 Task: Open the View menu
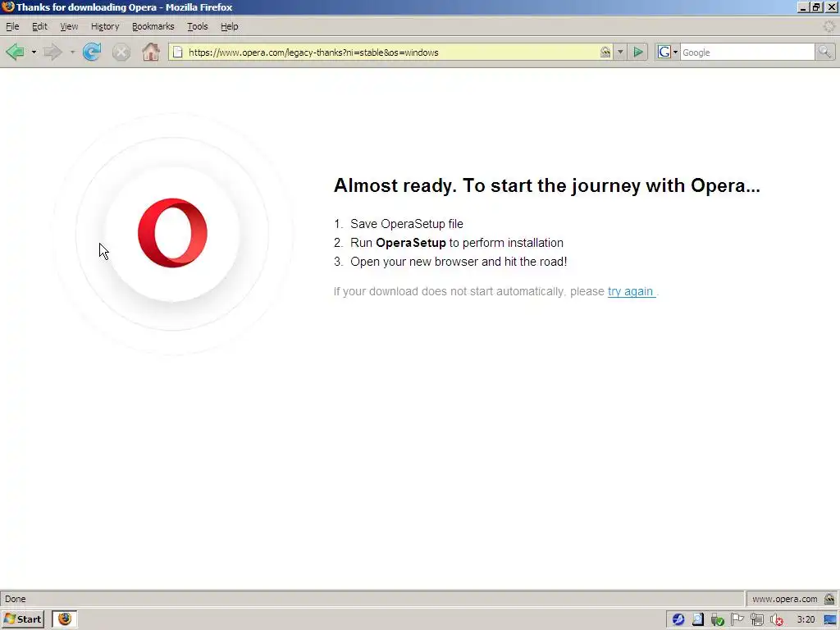[69, 26]
